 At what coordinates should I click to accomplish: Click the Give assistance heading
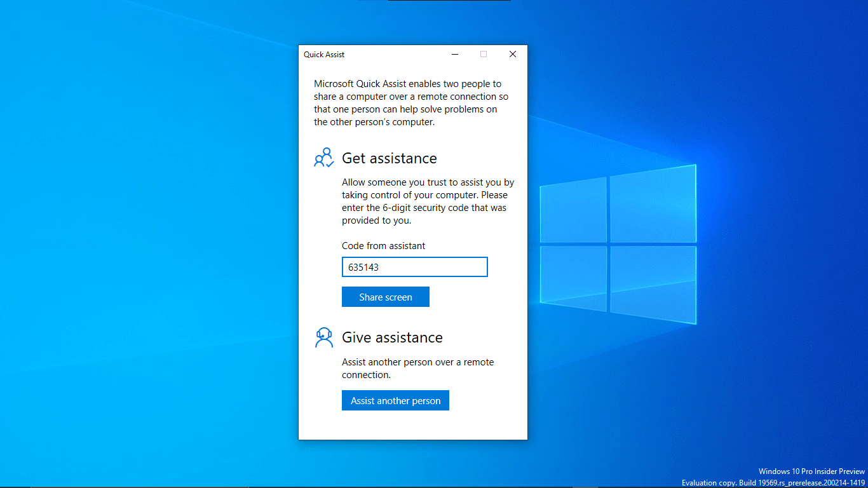[x=392, y=337]
